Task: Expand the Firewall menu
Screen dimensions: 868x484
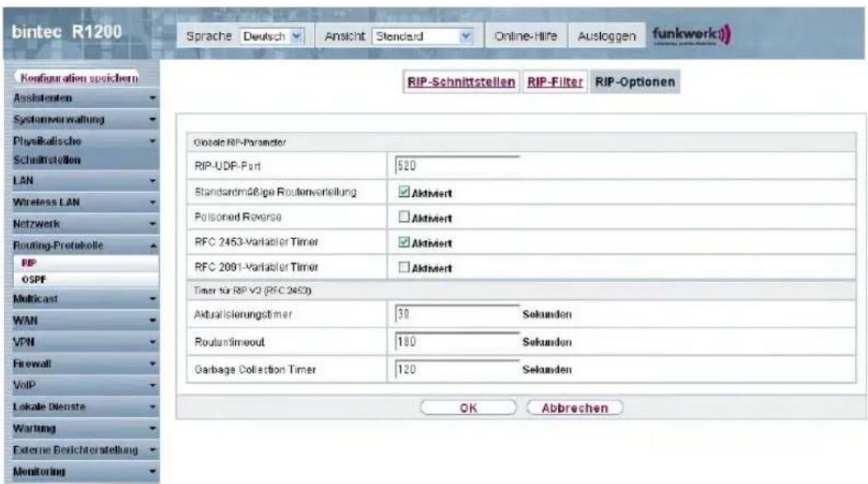Action: point(82,364)
